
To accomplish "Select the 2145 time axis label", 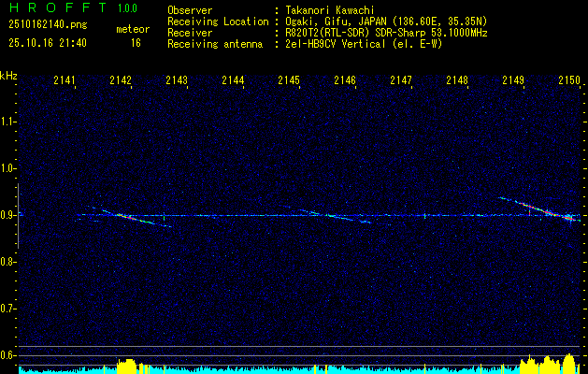I will pyautogui.click(x=289, y=81).
